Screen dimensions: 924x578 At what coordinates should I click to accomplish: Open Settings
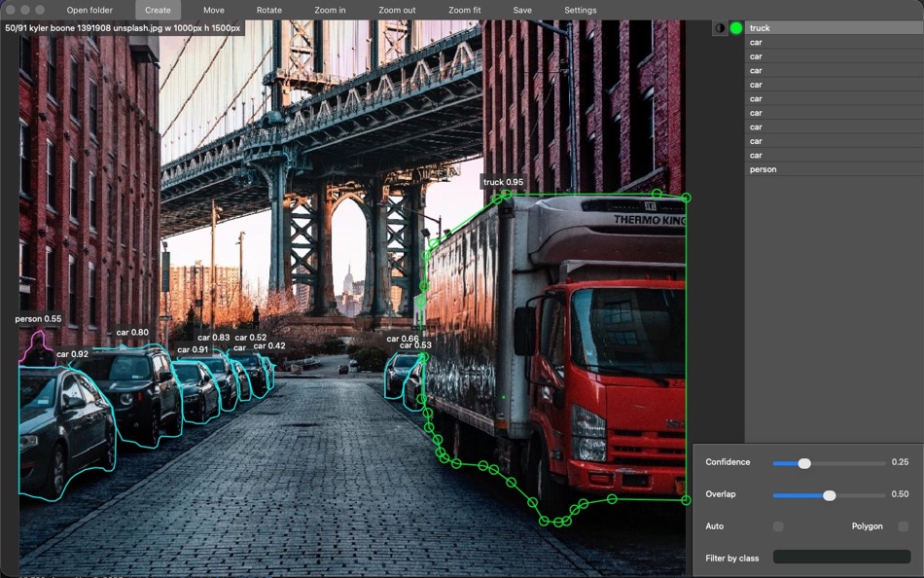[x=581, y=10]
